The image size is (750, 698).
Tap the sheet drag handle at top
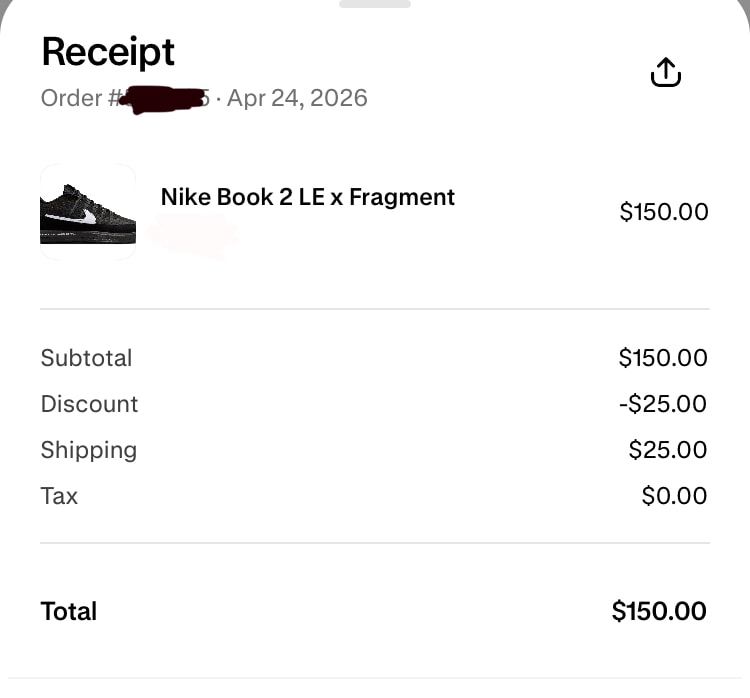375,4
